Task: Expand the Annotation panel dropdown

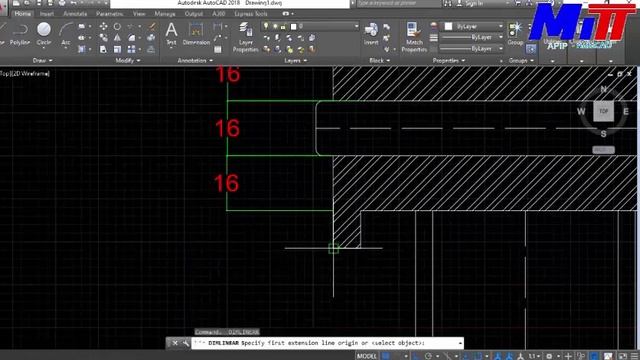Action: [195, 60]
